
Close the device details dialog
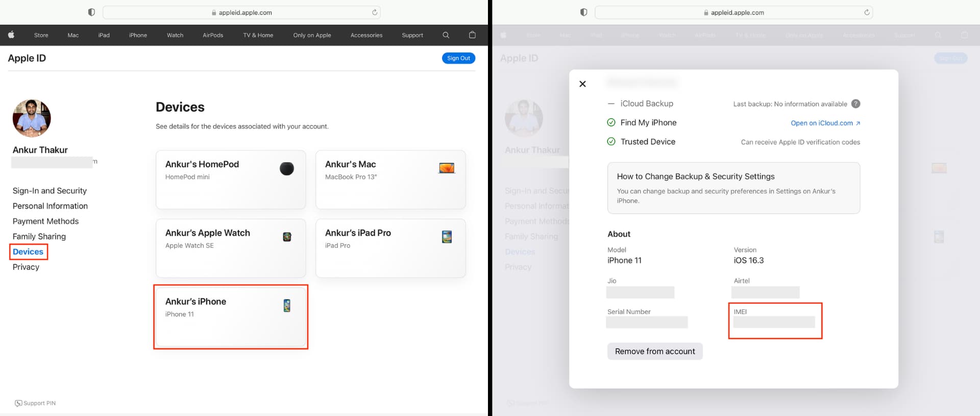(x=582, y=84)
